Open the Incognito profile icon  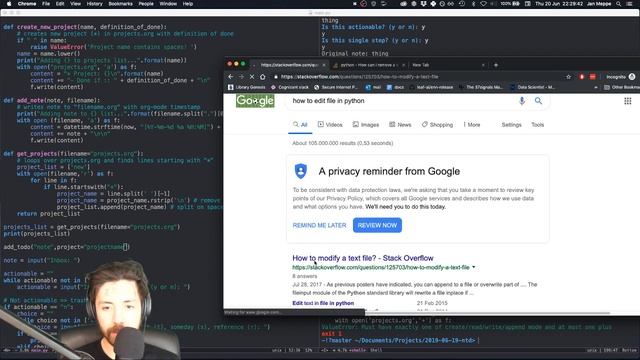tap(632, 77)
